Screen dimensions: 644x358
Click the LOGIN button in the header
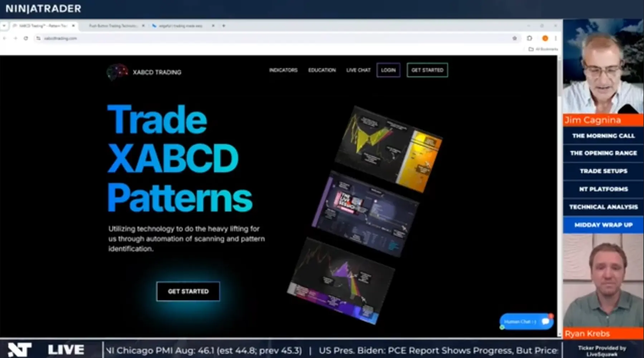click(388, 70)
